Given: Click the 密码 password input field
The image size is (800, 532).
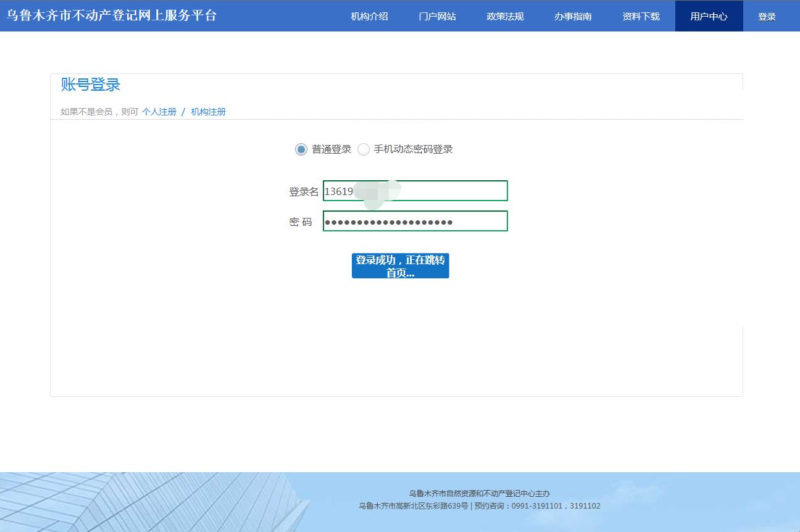Looking at the screenshot, I should click(x=415, y=221).
